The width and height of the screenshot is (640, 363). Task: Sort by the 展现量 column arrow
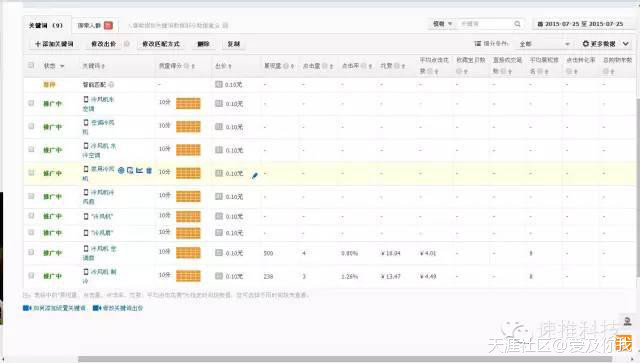293,66
